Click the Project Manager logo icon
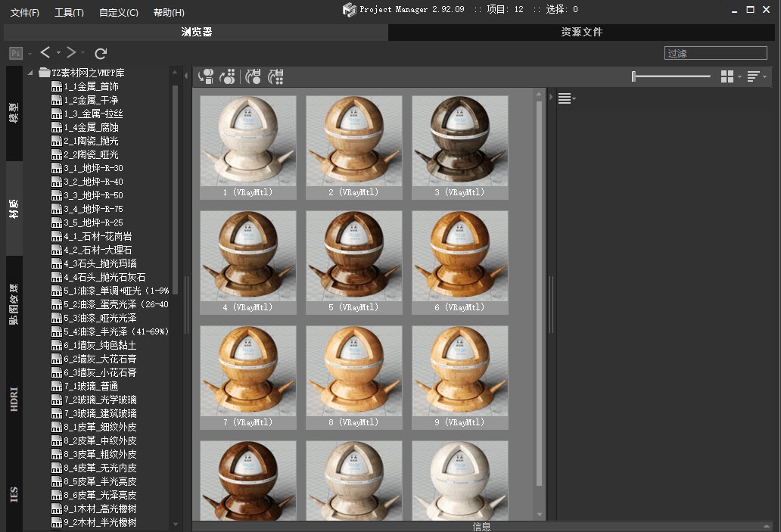This screenshot has width=781, height=532. [349, 10]
